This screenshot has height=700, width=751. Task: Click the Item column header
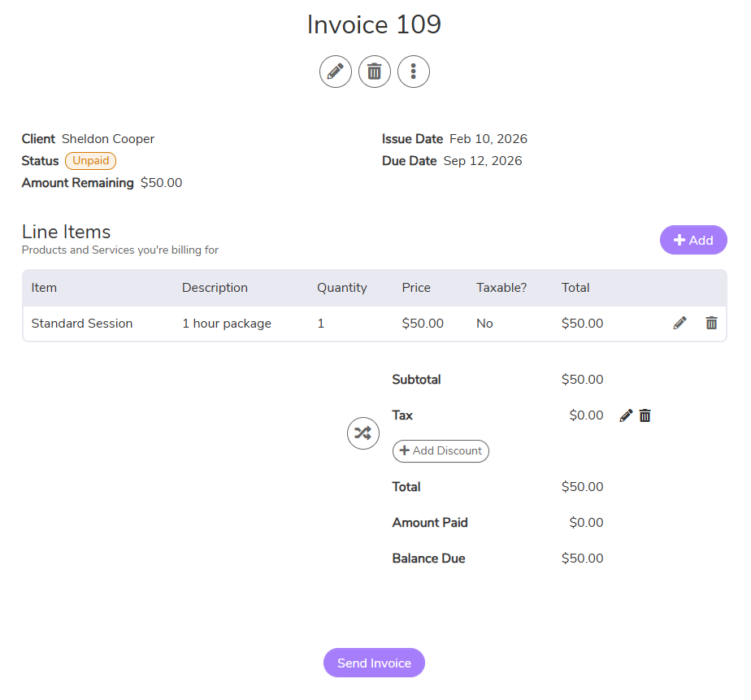pyautogui.click(x=44, y=288)
